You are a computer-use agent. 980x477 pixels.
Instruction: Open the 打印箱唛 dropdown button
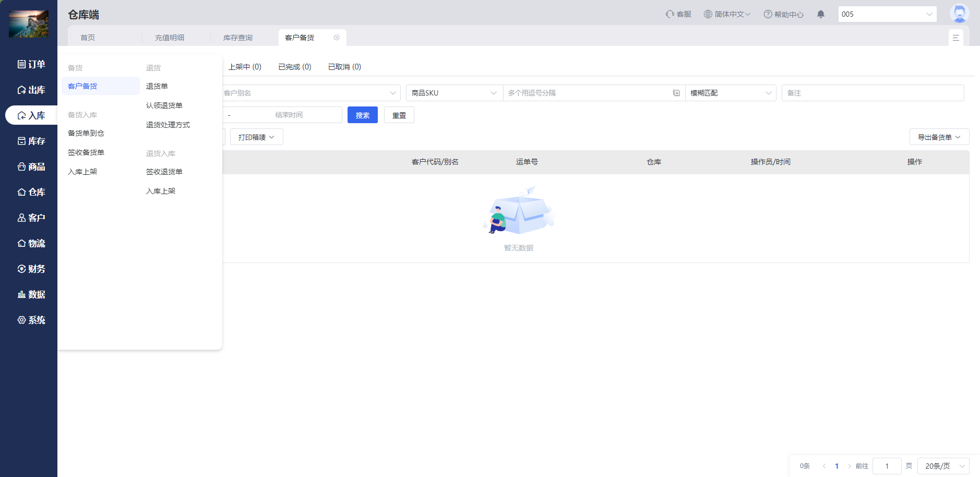256,137
